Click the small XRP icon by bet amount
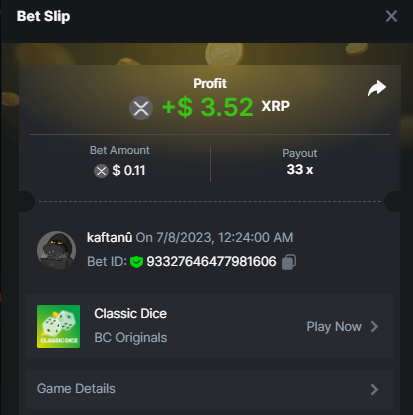Screen dimensions: 413x415 [101, 171]
